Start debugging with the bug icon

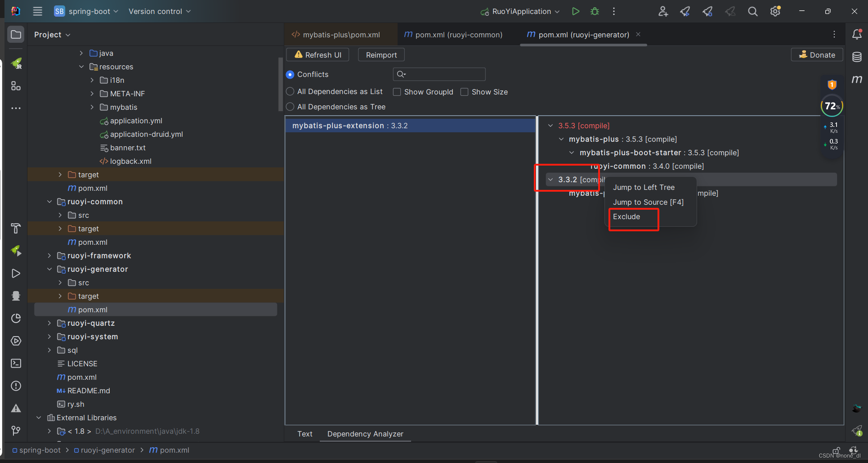tap(594, 11)
